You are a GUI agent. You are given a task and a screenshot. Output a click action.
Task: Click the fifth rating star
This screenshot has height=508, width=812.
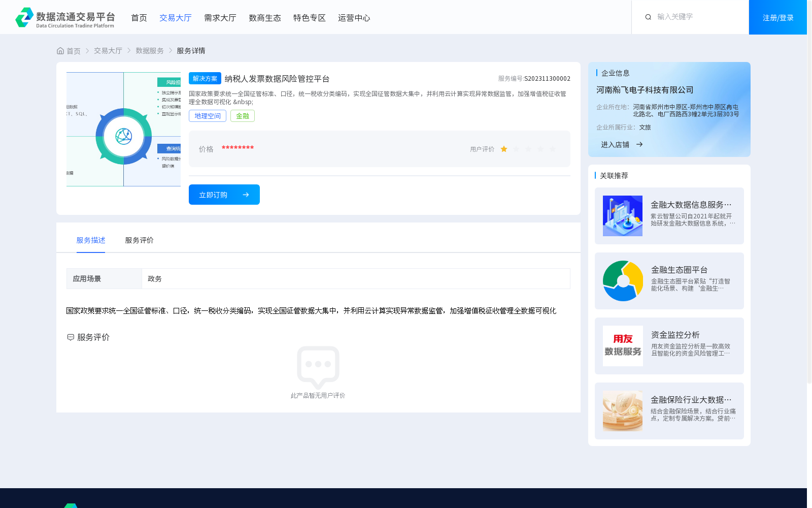point(553,149)
